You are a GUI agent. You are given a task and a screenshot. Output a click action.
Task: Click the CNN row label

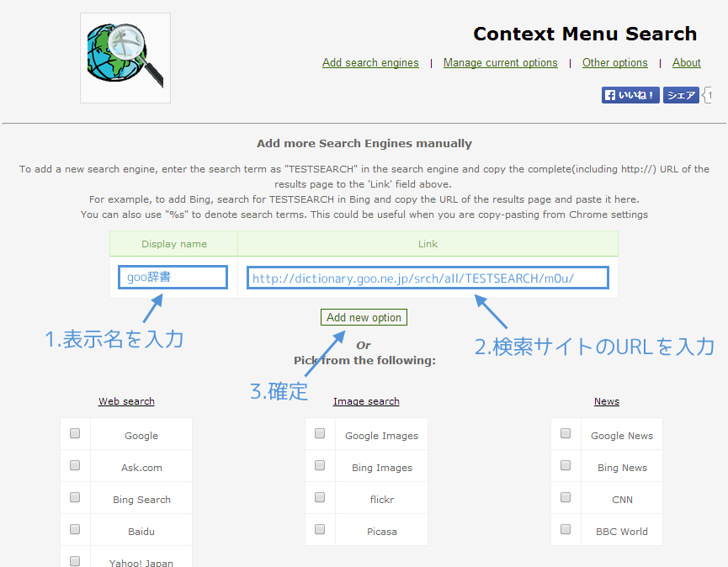coord(622,500)
